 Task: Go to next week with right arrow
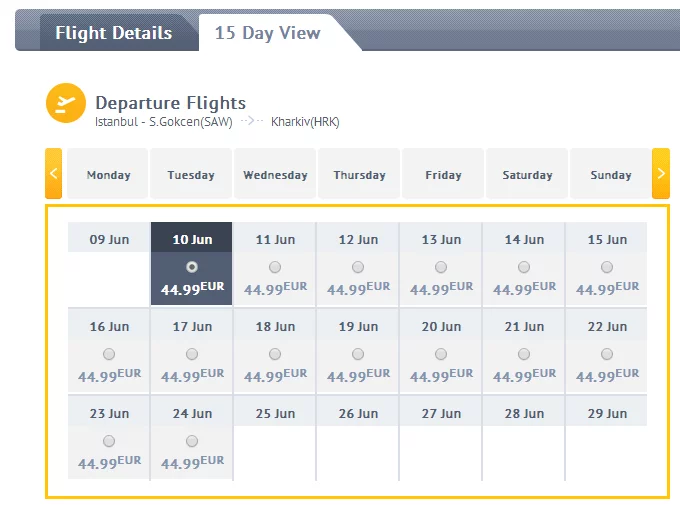(x=660, y=173)
